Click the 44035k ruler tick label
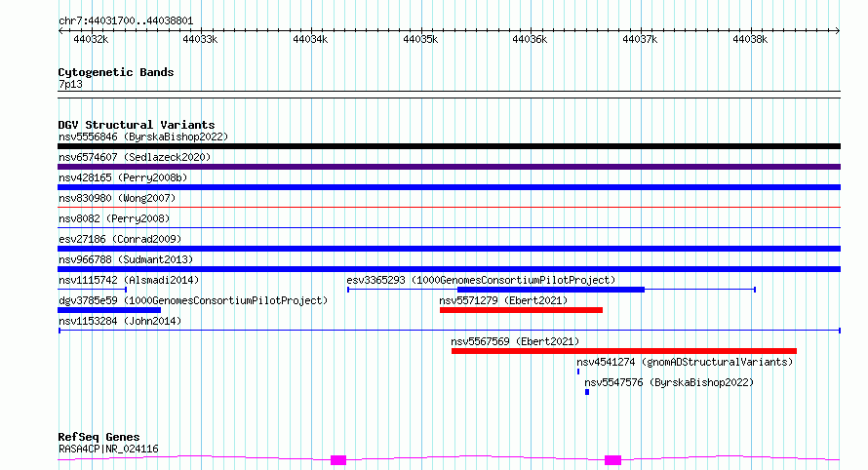868x470 pixels. click(420, 39)
